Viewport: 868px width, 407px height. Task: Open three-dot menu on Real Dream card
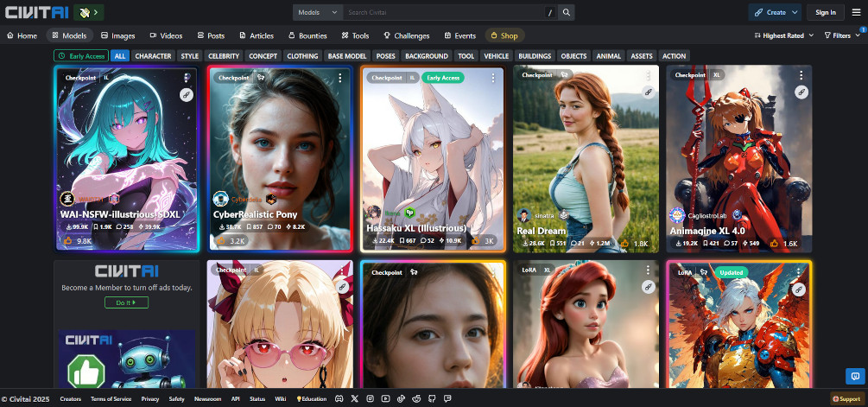[x=648, y=75]
